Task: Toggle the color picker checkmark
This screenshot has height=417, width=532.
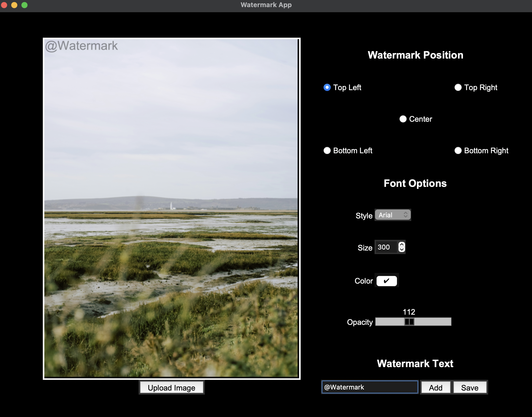Action: (x=386, y=281)
